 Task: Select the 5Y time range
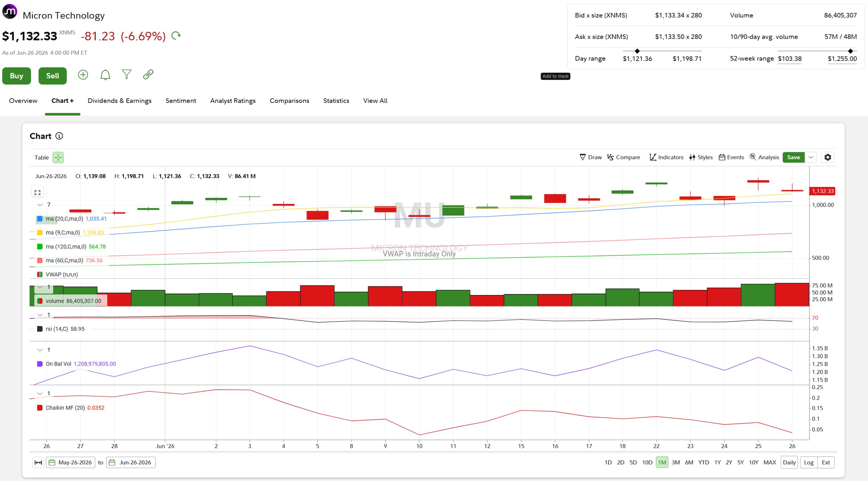741,462
